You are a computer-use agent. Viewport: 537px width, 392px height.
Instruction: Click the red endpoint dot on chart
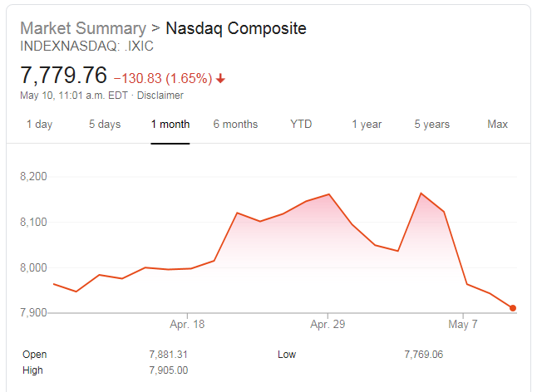click(513, 308)
